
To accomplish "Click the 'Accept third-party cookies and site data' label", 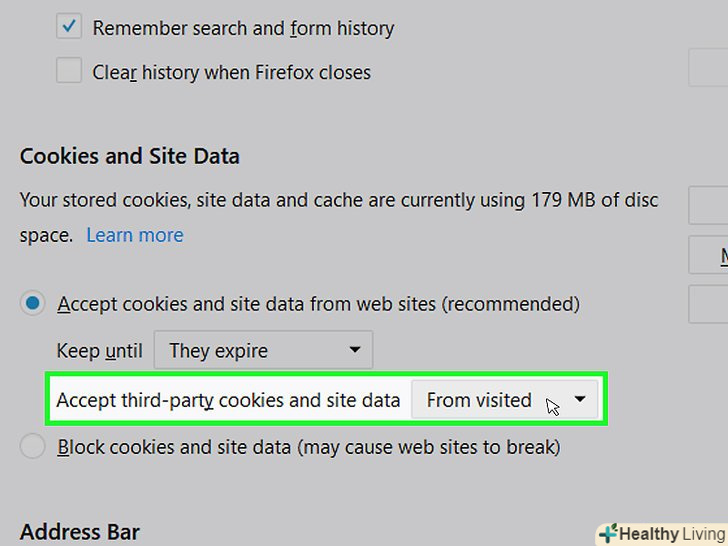I will (228, 400).
